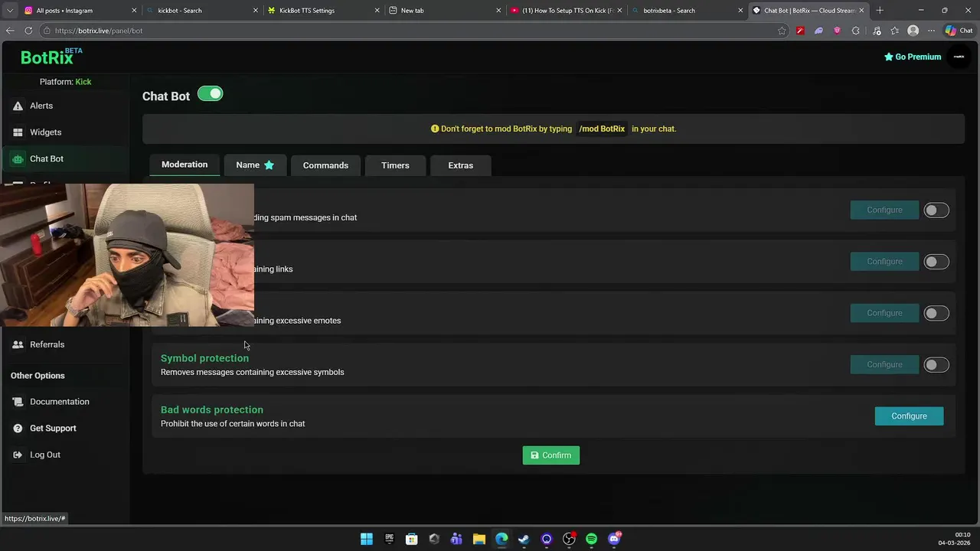The image size is (980, 551).
Task: Click the Documentation icon in sidebar
Action: [18, 402]
